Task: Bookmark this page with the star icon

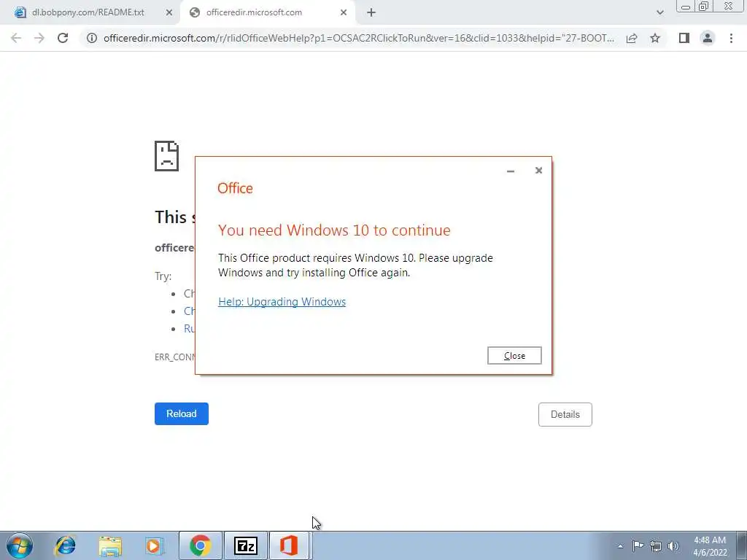Action: click(655, 38)
